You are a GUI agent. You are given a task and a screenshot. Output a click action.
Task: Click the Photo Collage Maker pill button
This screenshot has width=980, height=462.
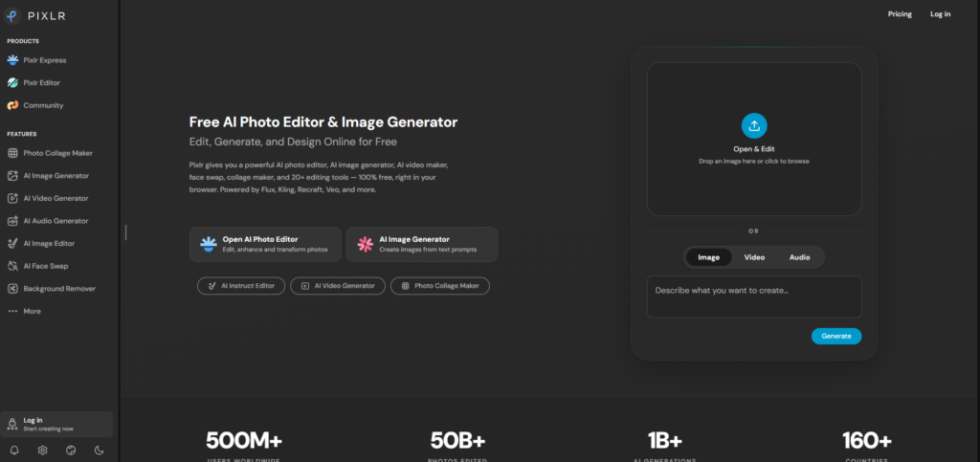point(440,286)
